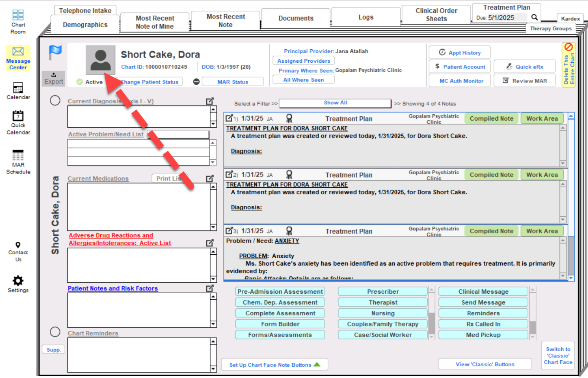The height and width of the screenshot is (378, 588).
Task: Open the Patient Notes and Risk Factors link
Action: coord(113,288)
